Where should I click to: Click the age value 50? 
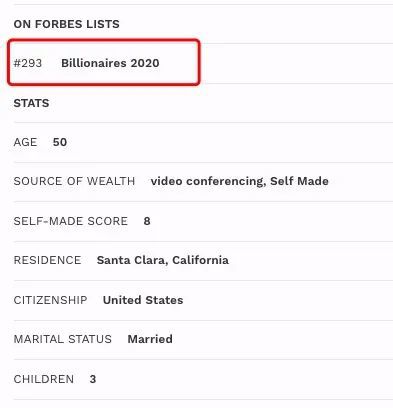point(60,142)
